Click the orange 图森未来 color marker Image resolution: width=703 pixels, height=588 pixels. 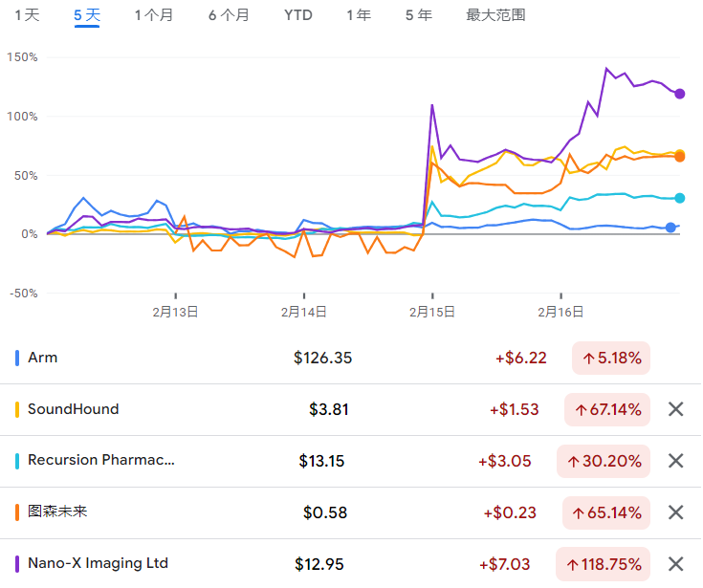pyautogui.click(x=17, y=512)
